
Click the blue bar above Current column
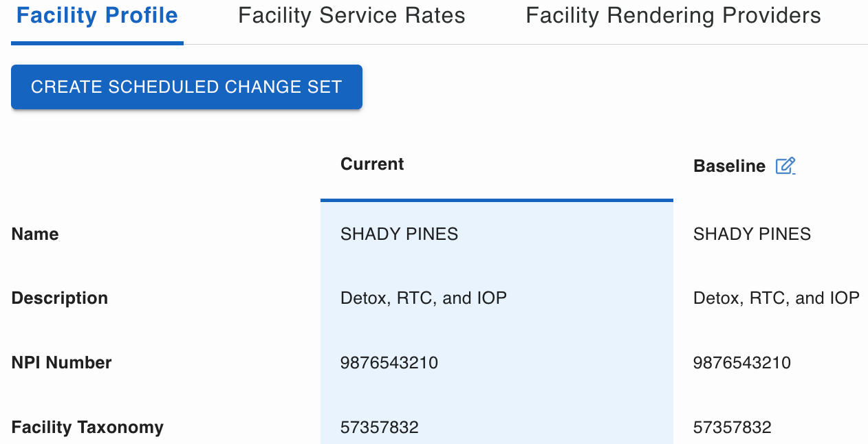tap(496, 200)
